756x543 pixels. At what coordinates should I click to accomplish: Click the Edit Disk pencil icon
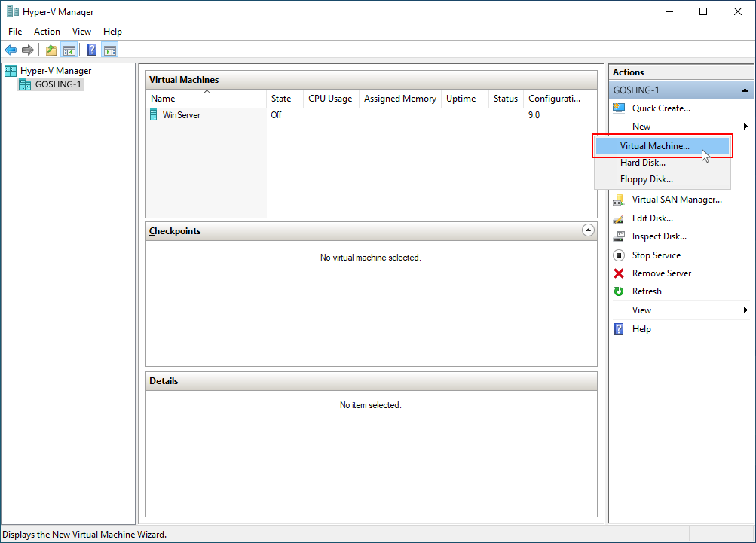coord(619,218)
